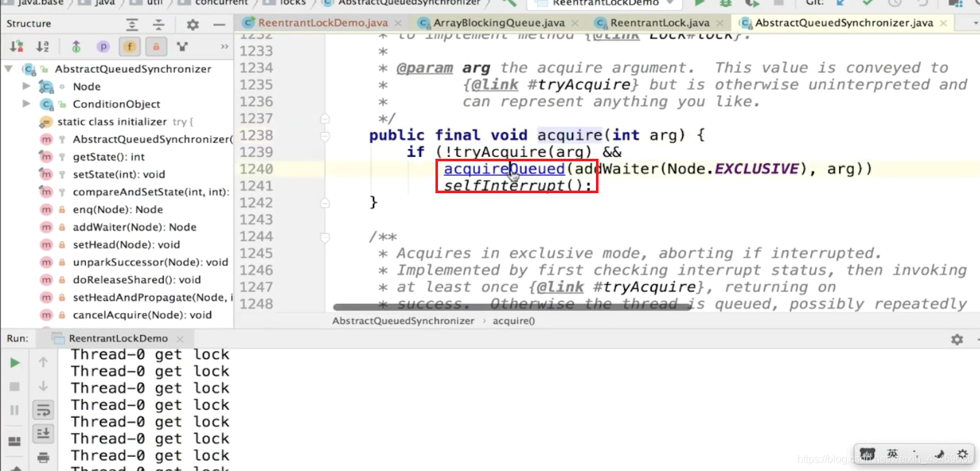The height and width of the screenshot is (471, 980).
Task: Select enq(Node): Node in Structure tree
Action: pyautogui.click(x=118, y=209)
